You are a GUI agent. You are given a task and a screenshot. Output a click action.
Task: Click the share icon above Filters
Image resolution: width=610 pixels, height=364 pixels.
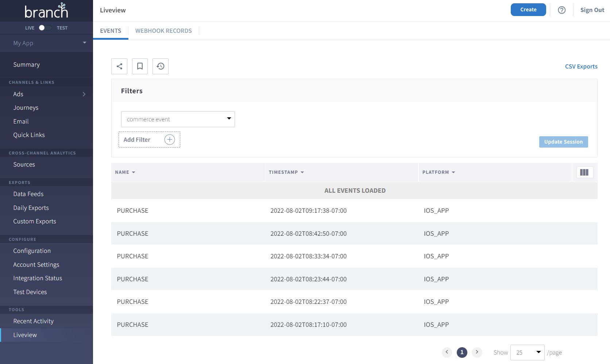[x=119, y=66]
